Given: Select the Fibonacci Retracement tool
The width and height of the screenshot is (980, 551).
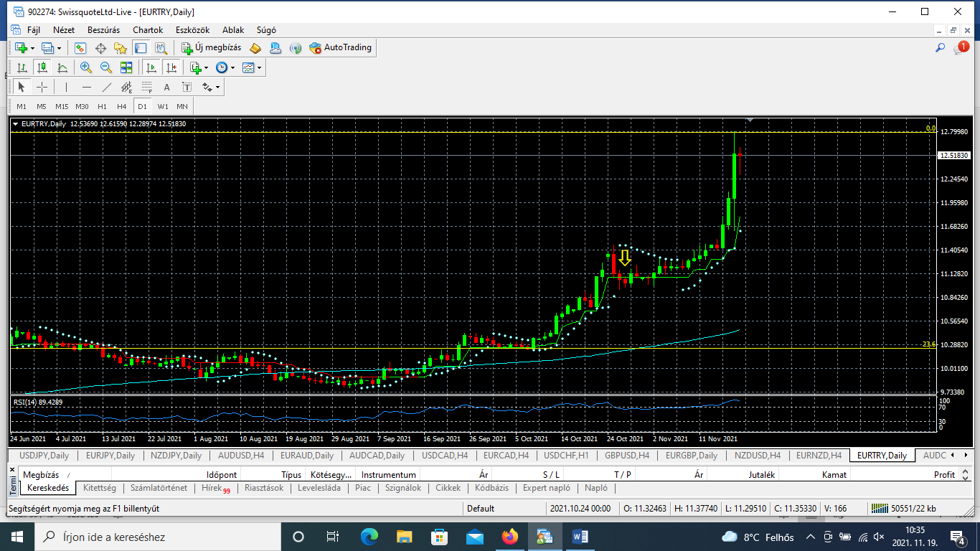Looking at the screenshot, I should click(147, 87).
